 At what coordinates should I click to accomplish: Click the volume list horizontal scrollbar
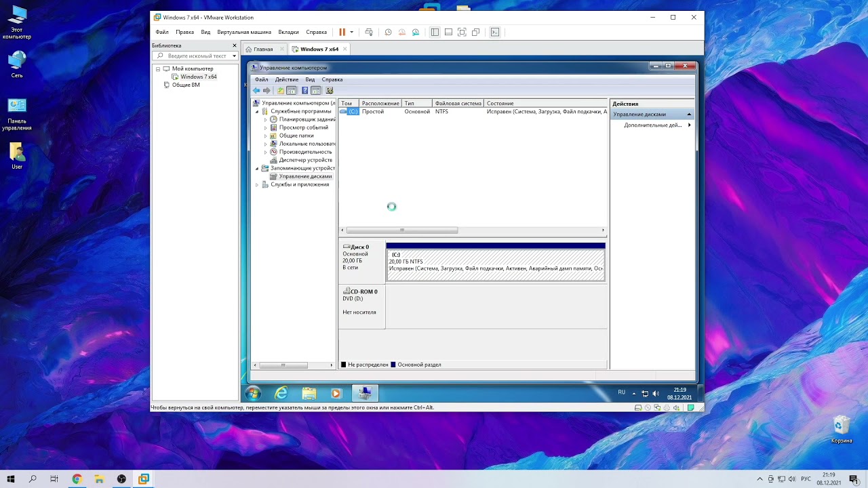pyautogui.click(x=402, y=230)
